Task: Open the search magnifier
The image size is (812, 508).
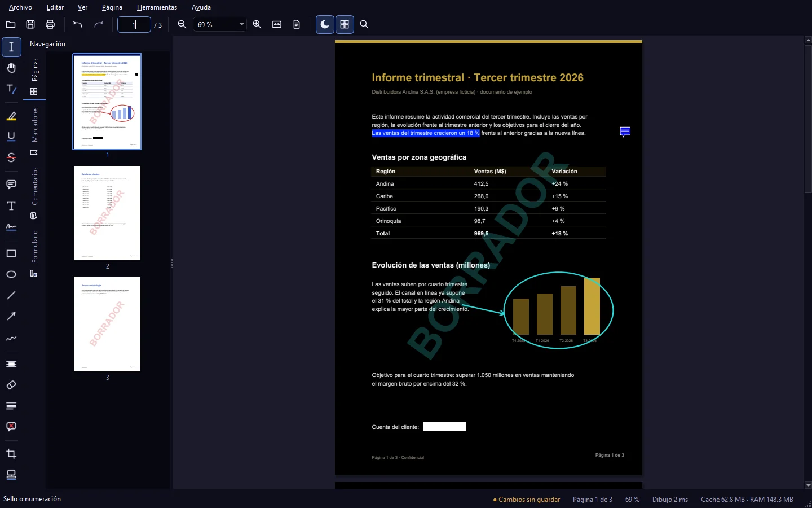Action: (364, 24)
